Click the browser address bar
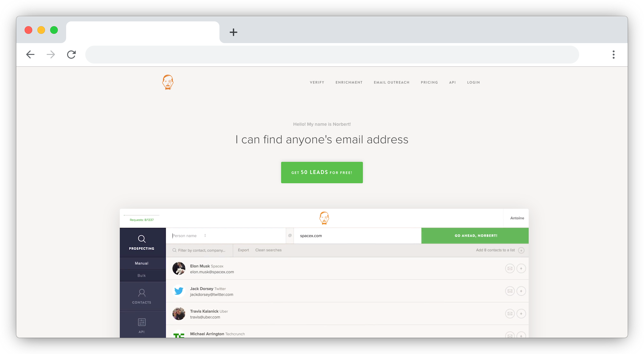 tap(332, 55)
